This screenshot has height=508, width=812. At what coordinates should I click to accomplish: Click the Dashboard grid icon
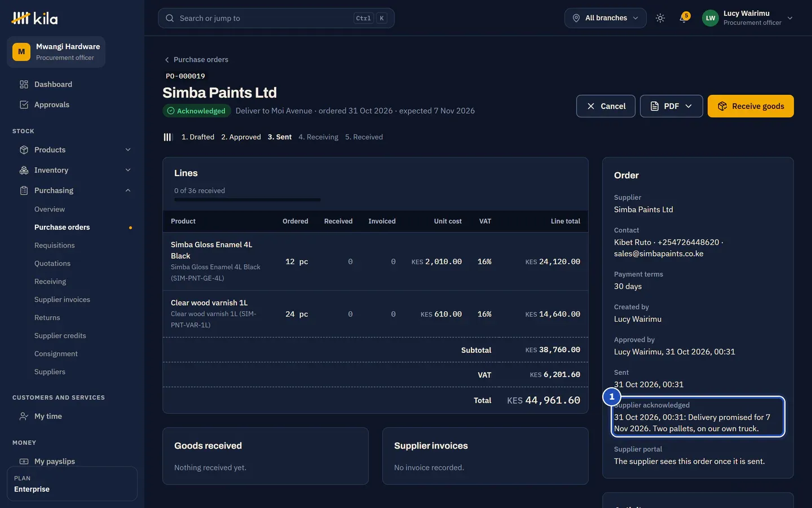click(24, 85)
